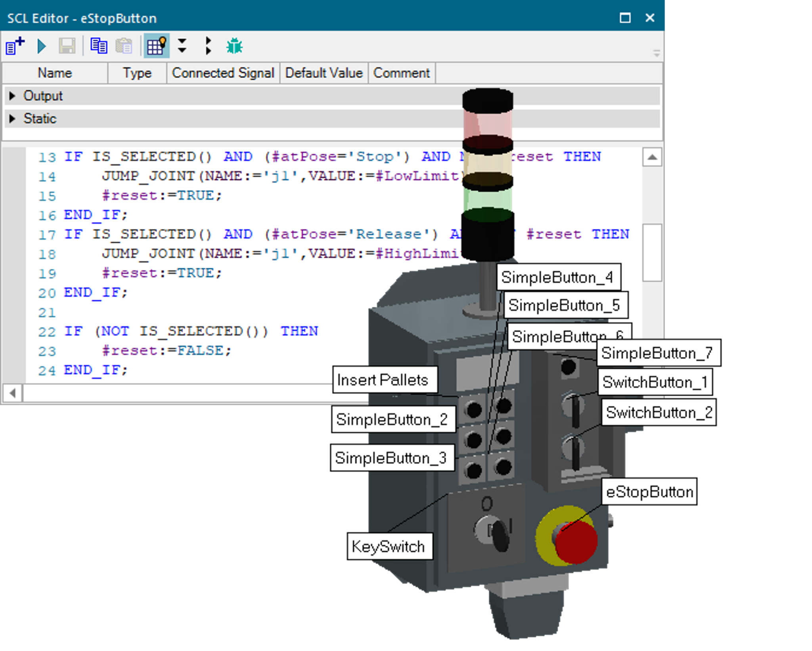Image resolution: width=812 pixels, height=651 pixels.
Task: Expand the Output variables section
Action: [12, 95]
